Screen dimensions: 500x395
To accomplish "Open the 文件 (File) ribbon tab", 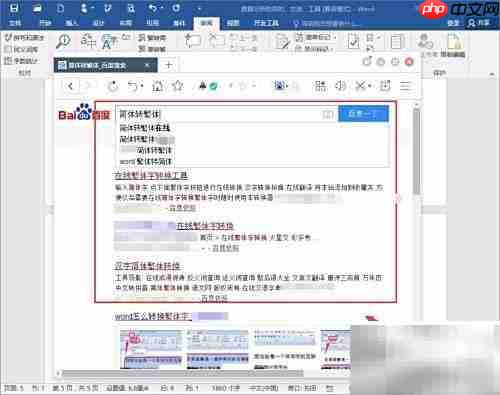I will [x=14, y=23].
